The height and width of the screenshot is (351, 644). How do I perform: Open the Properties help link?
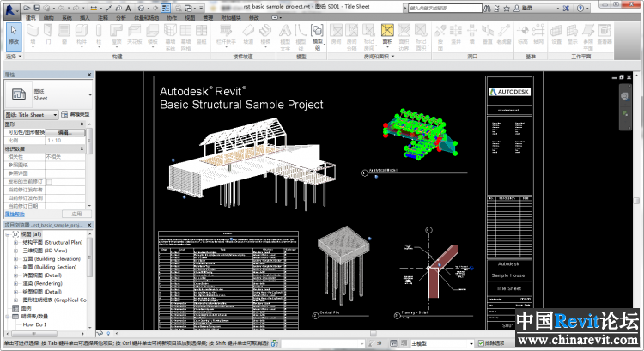pos(15,214)
